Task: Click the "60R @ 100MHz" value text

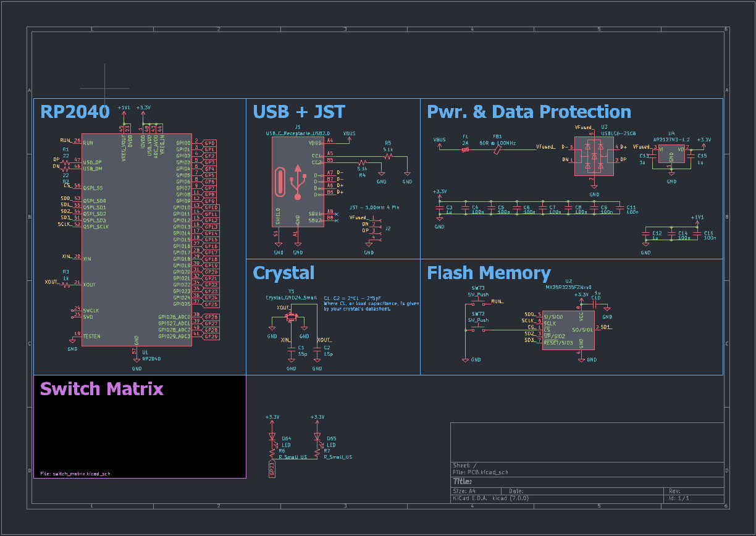Action: point(498,143)
